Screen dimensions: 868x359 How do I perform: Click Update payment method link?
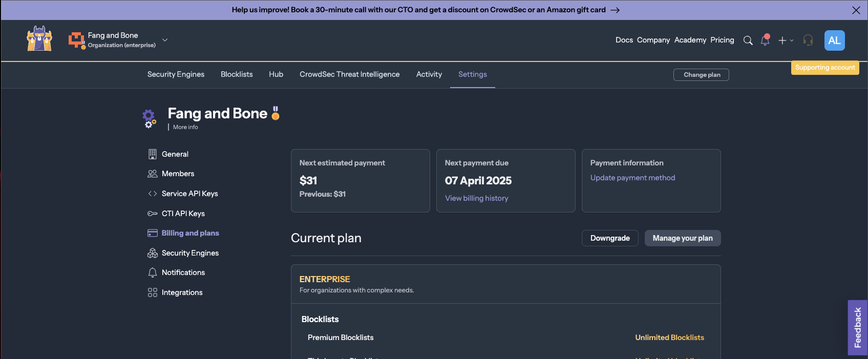(632, 178)
